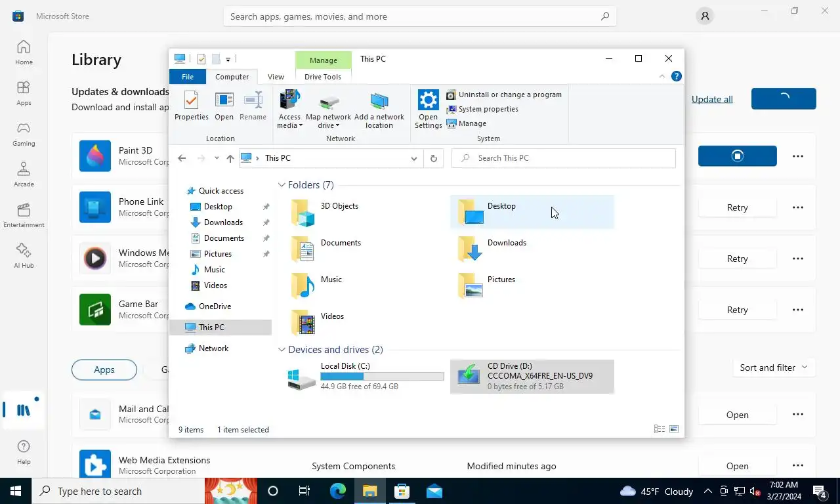Go to Home in Microsoft Store
This screenshot has height=504, width=840.
pyautogui.click(x=24, y=52)
